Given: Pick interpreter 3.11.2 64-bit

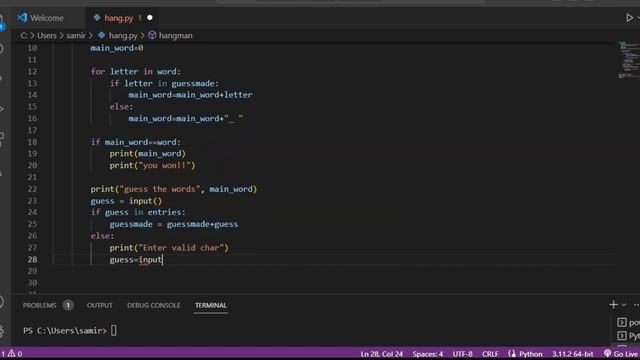Looking at the screenshot, I should [573, 354].
